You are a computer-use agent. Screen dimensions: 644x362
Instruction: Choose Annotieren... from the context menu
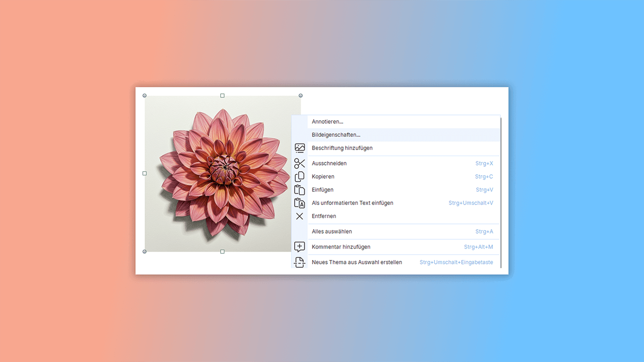pyautogui.click(x=327, y=122)
